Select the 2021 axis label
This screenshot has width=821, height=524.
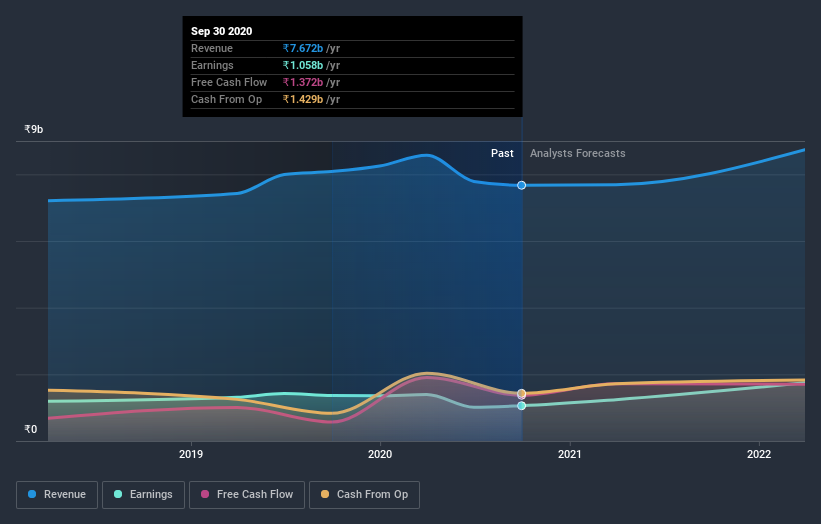(570, 454)
